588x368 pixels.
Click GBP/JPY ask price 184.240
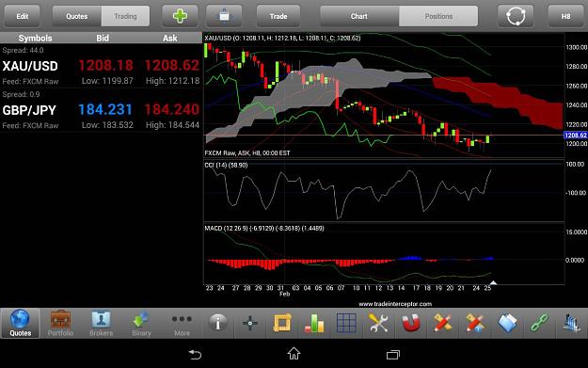point(172,109)
